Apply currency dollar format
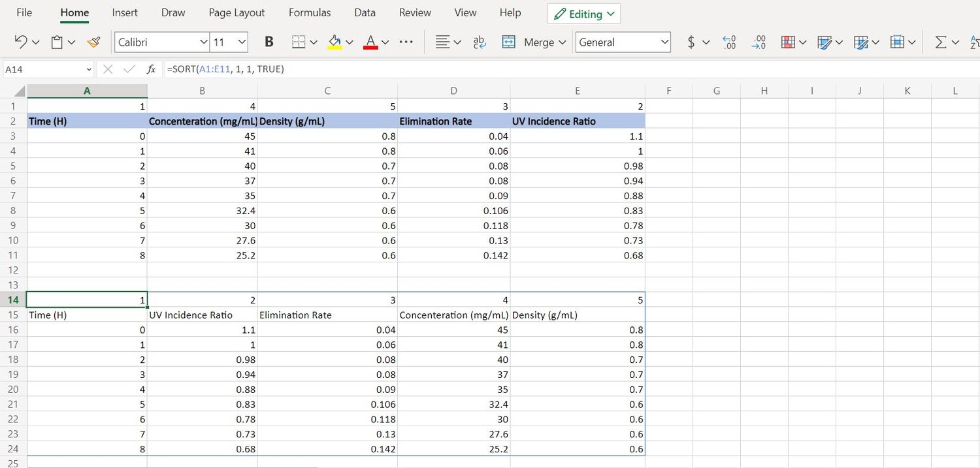Image resolution: width=980 pixels, height=468 pixels. (691, 42)
